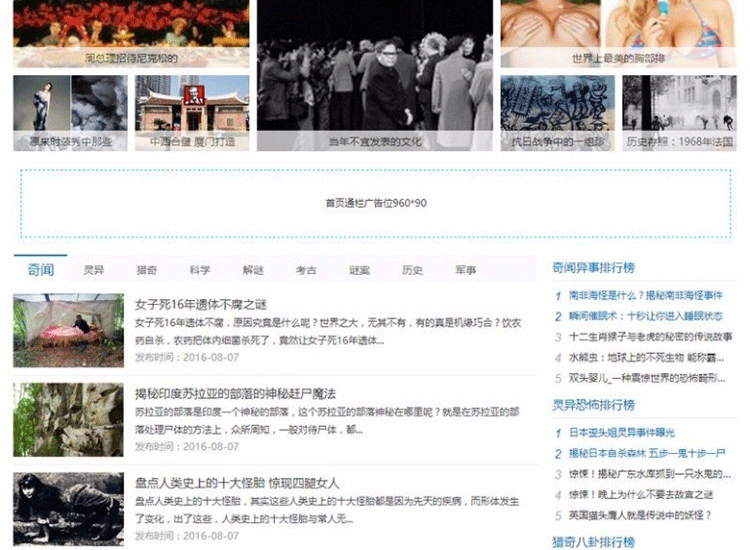The height and width of the screenshot is (550, 750).
Task: Open ranking link 双头婴儿
Action: [x=647, y=378]
